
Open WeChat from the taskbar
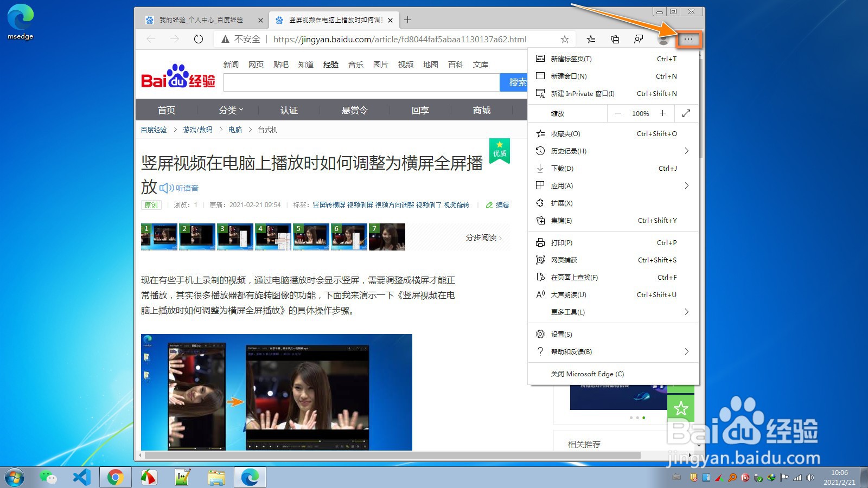pos(48,477)
